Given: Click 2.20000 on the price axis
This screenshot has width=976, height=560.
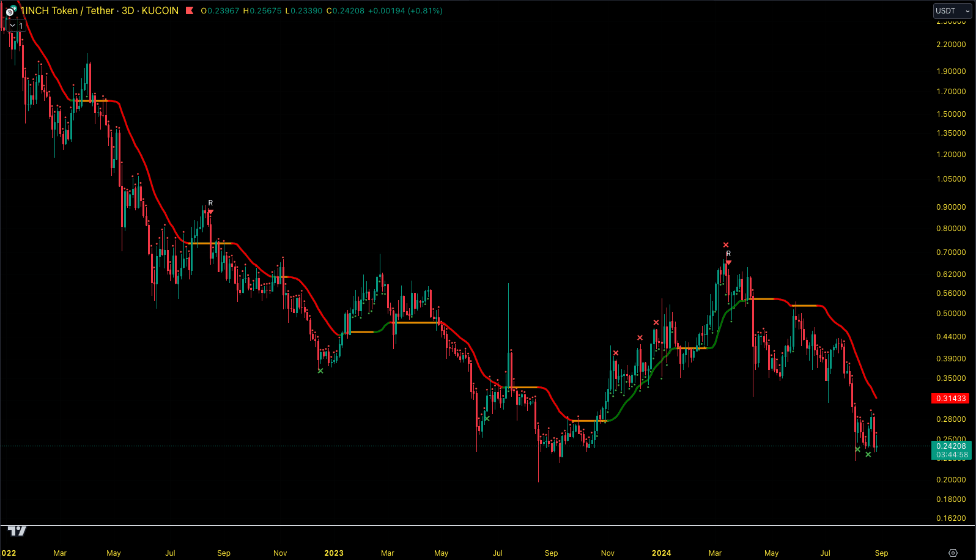Looking at the screenshot, I should [x=951, y=44].
